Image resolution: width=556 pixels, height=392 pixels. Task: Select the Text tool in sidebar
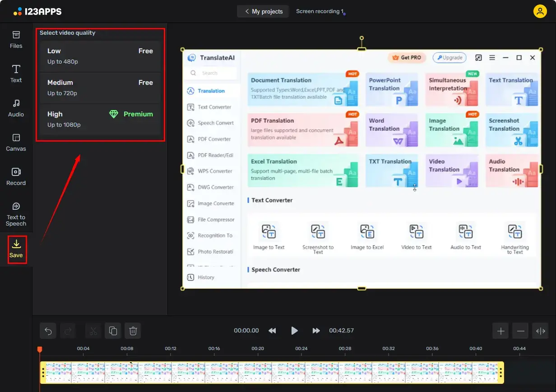(x=16, y=74)
